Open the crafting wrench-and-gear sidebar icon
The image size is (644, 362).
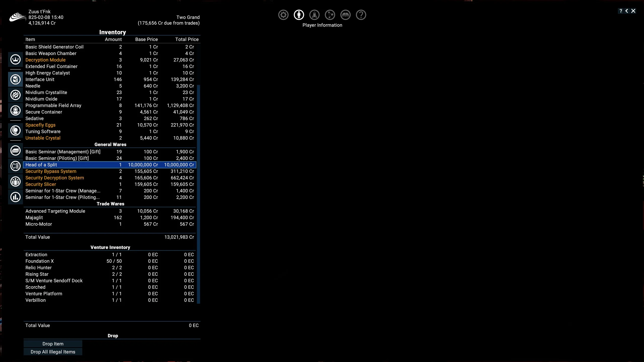15,95
